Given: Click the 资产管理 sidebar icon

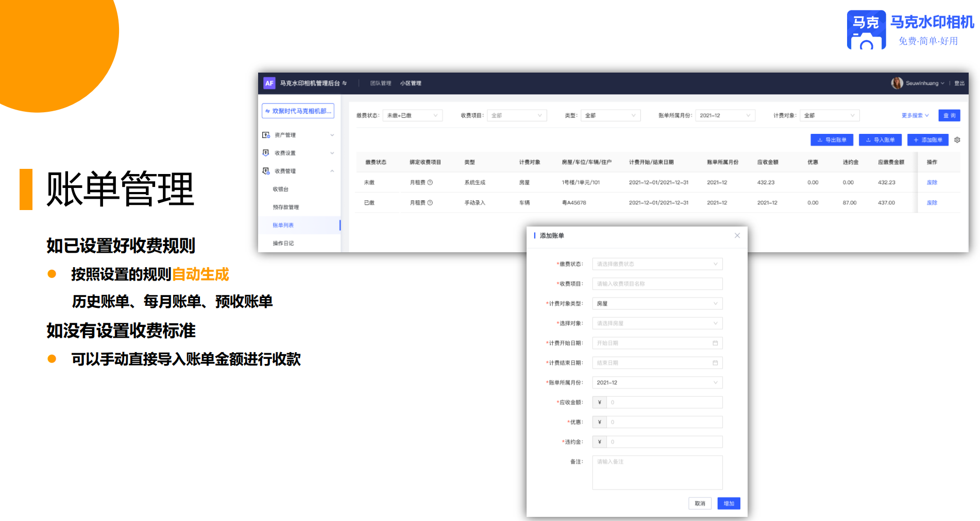Looking at the screenshot, I should 266,135.
